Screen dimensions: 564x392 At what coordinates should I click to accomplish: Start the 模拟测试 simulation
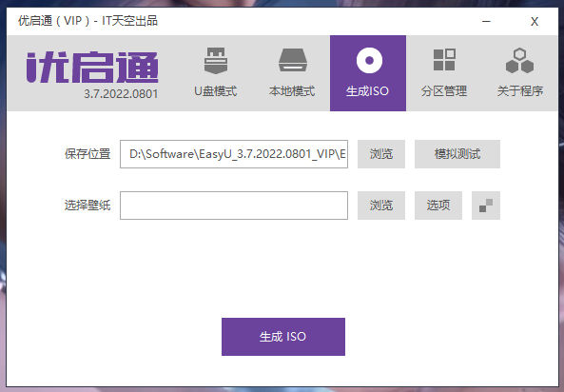click(x=457, y=154)
